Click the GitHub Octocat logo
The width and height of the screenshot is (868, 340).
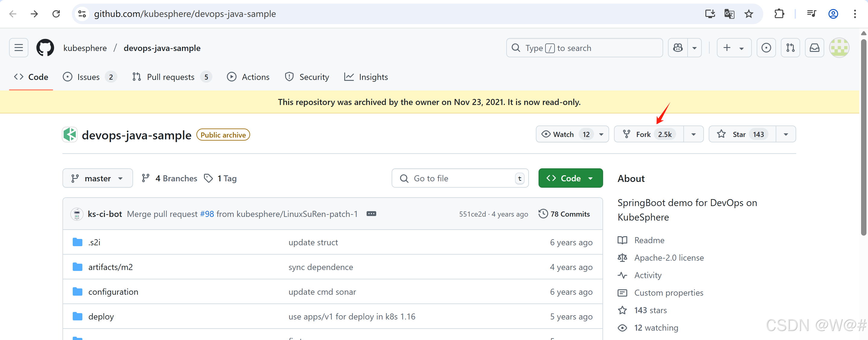click(45, 47)
